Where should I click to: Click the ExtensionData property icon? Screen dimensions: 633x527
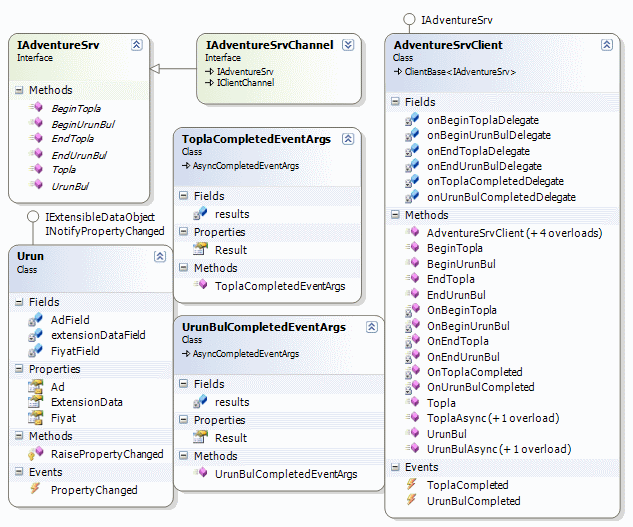(x=36, y=402)
